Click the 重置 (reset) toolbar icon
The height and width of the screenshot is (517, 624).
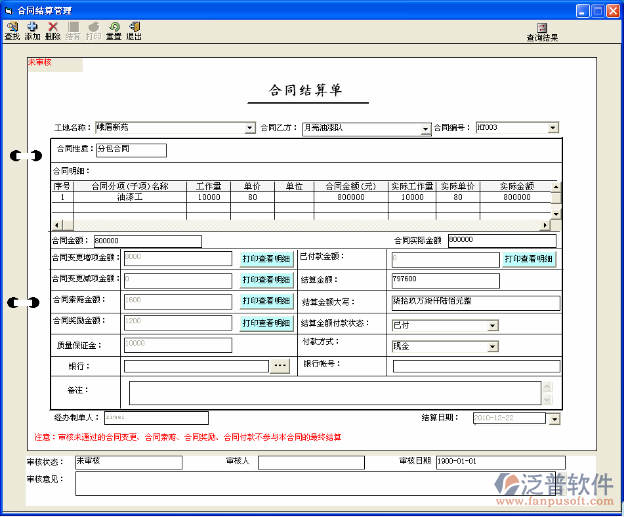(114, 29)
